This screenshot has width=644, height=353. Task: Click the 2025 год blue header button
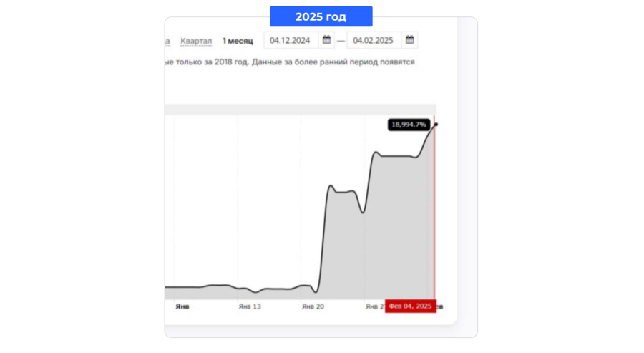[321, 16]
